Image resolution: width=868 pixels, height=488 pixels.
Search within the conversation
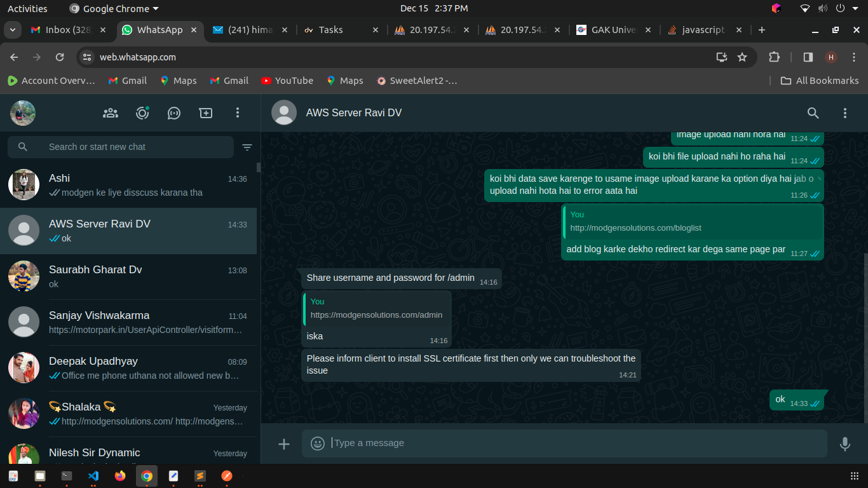pyautogui.click(x=813, y=113)
